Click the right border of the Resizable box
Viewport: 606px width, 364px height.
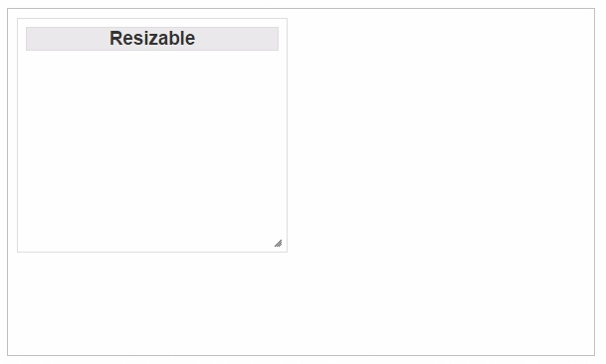[287, 135]
